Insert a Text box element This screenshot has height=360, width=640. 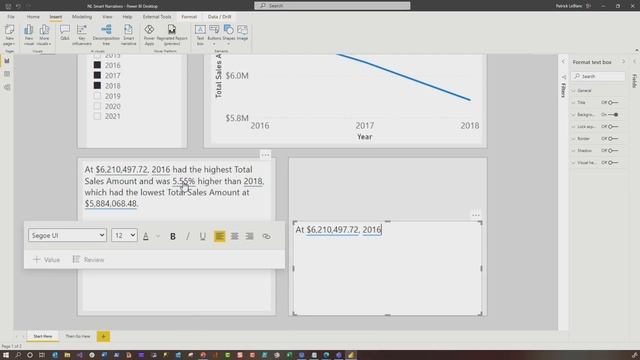200,35
